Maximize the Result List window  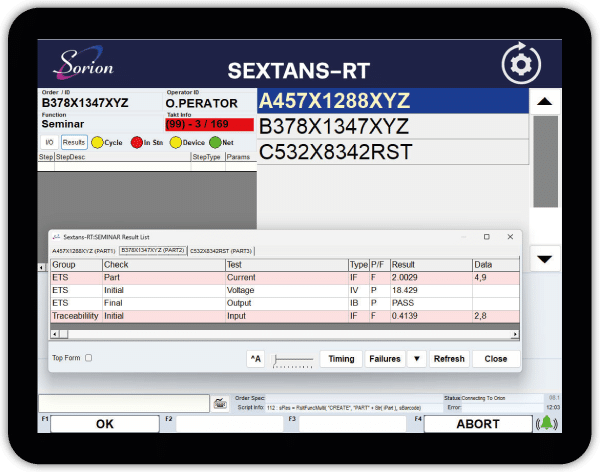click(x=487, y=237)
